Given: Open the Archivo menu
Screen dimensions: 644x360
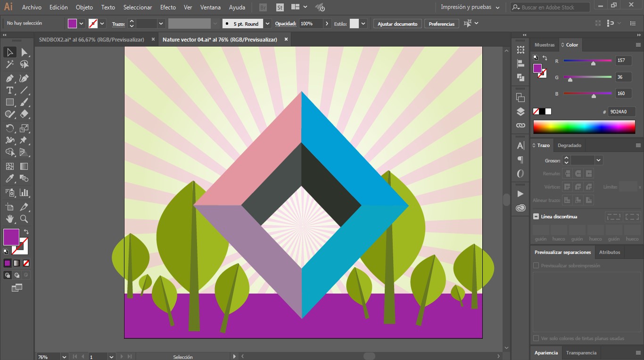Looking at the screenshot, I should click(x=32, y=7).
